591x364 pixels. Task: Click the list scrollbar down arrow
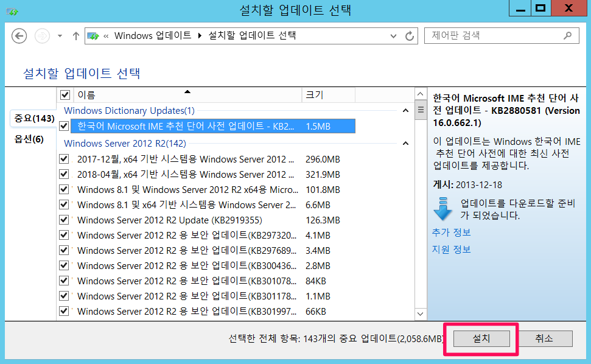pyautogui.click(x=421, y=314)
